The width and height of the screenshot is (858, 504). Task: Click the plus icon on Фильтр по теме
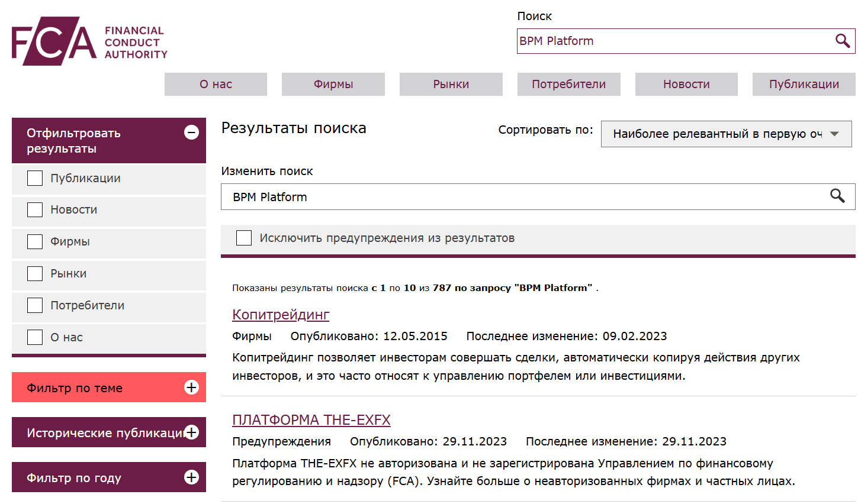191,387
